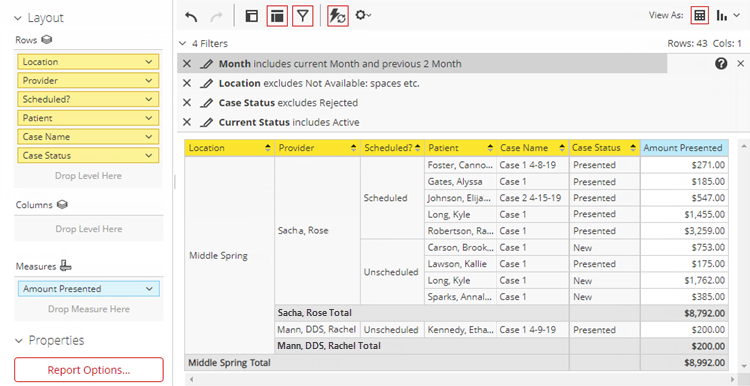Click the Mann, DDS, Rachel provider cell
The image size is (750, 386).
(x=318, y=330)
